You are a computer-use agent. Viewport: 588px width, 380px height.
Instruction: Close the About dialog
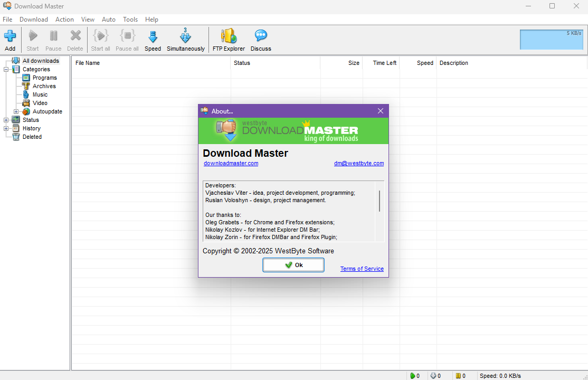pyautogui.click(x=381, y=111)
